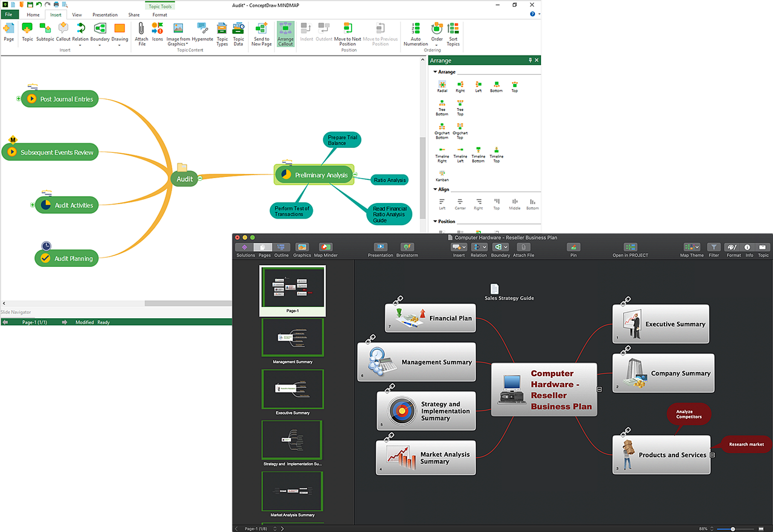
Task: Toggle Graphics panel in the Mac toolbar
Action: click(302, 250)
